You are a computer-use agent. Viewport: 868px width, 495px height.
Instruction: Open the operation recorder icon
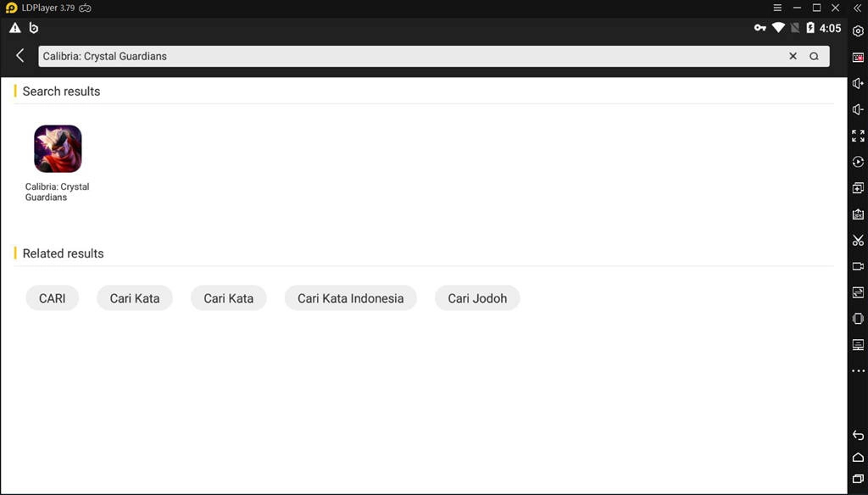858,162
